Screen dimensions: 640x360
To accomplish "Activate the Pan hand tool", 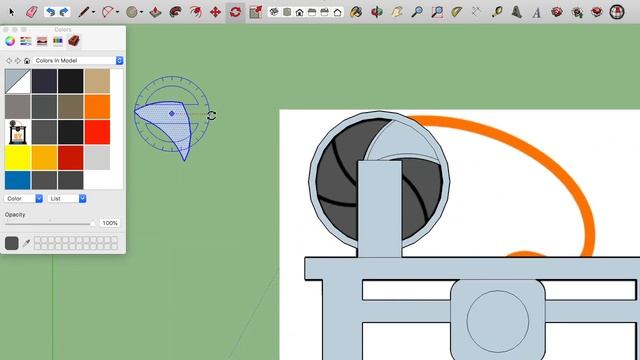I will pyautogui.click(x=397, y=12).
